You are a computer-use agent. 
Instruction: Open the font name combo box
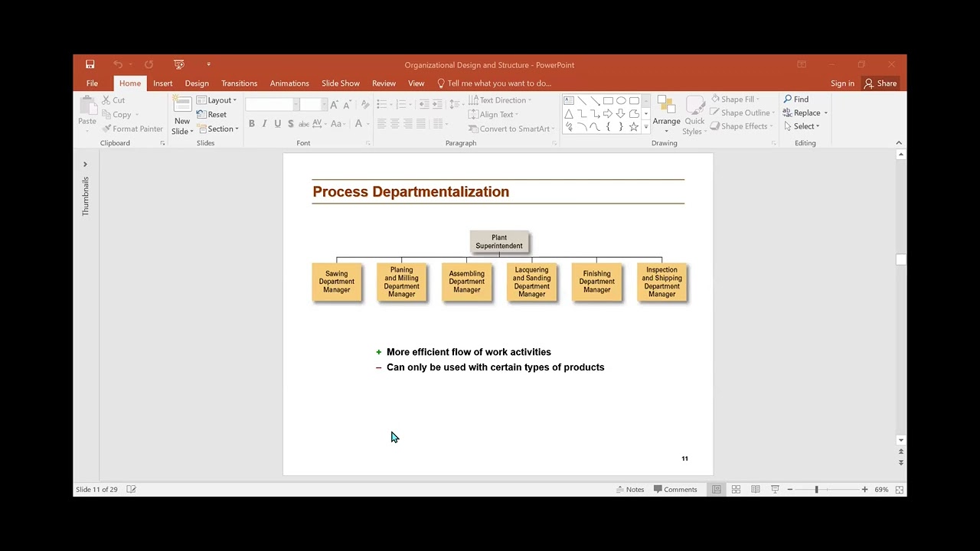272,105
